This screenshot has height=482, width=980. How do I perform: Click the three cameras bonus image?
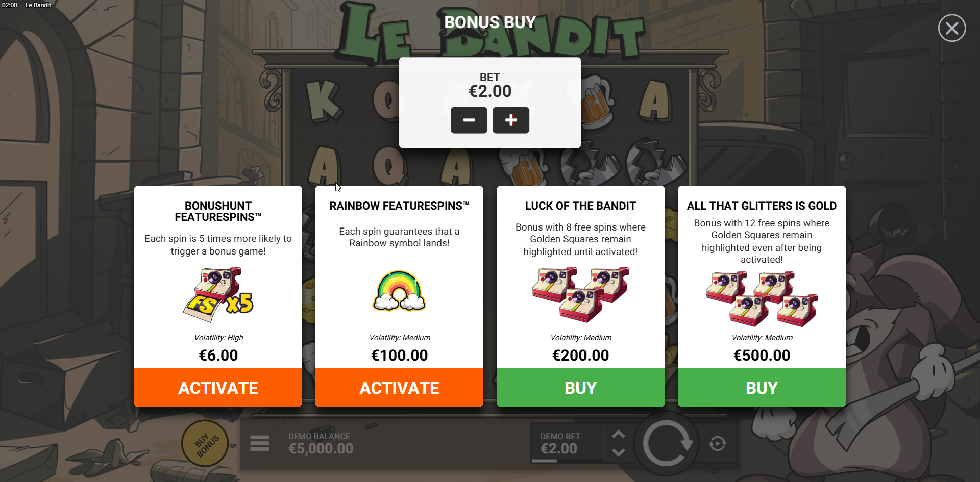(x=580, y=294)
